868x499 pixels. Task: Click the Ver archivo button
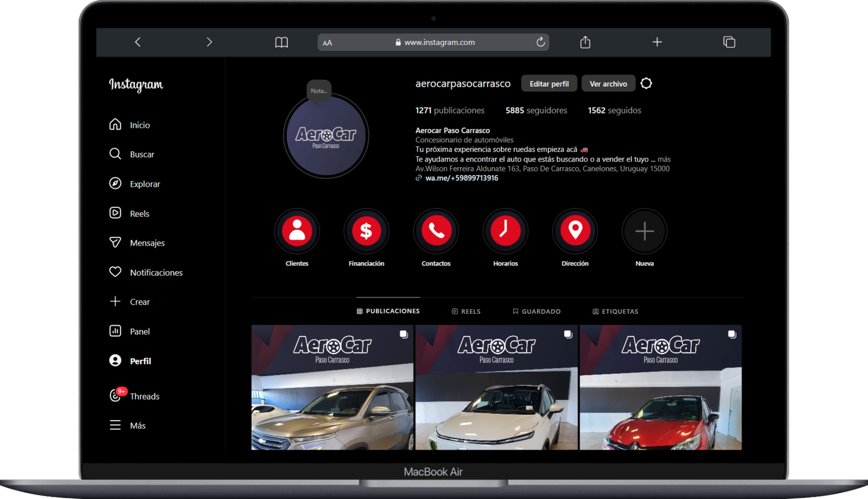tap(608, 84)
